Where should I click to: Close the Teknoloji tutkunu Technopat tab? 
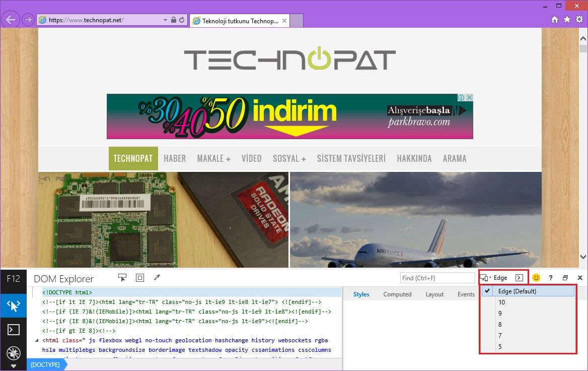coord(284,21)
